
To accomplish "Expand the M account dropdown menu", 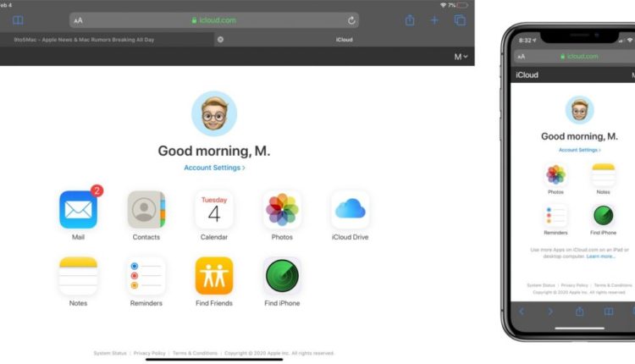I will tap(461, 57).
